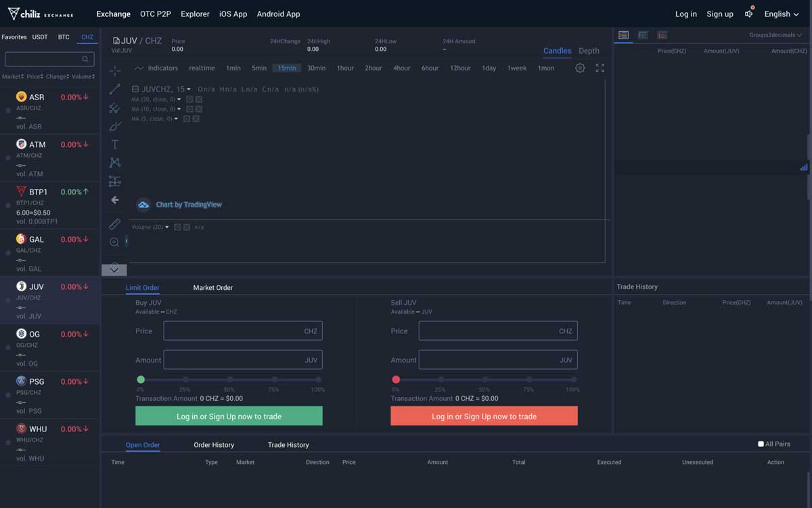Screen dimensions: 812x508
Task: Open the English language dropdown
Action: pos(782,14)
